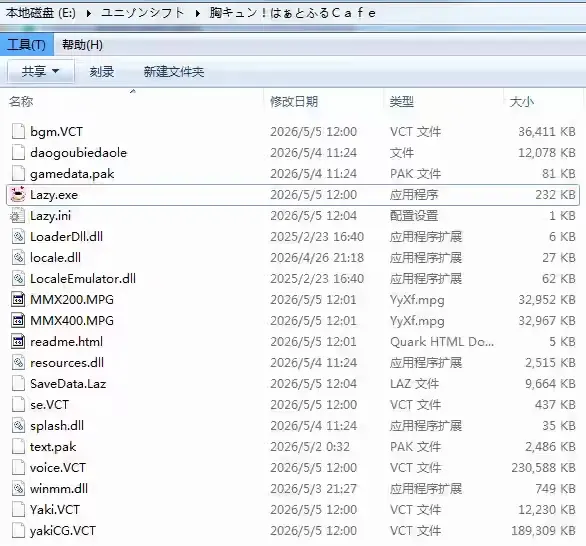Click the LocaleEmulator.dll file icon

(18, 278)
